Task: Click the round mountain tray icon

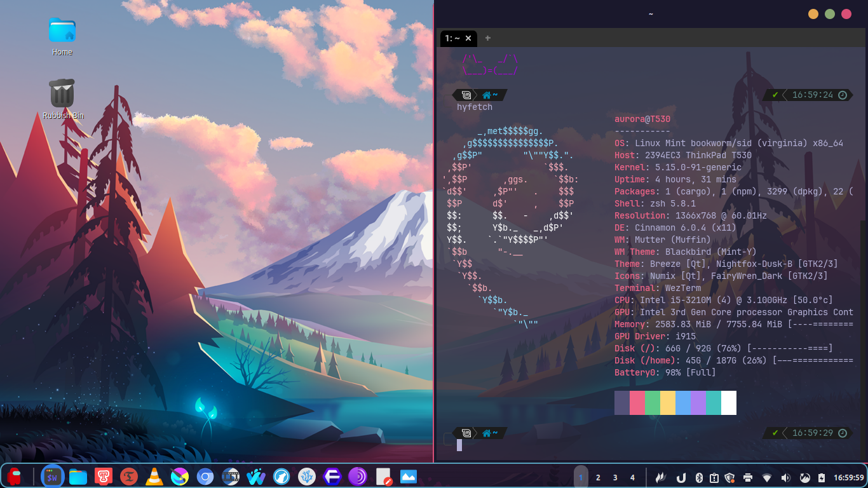Action: 804,477
